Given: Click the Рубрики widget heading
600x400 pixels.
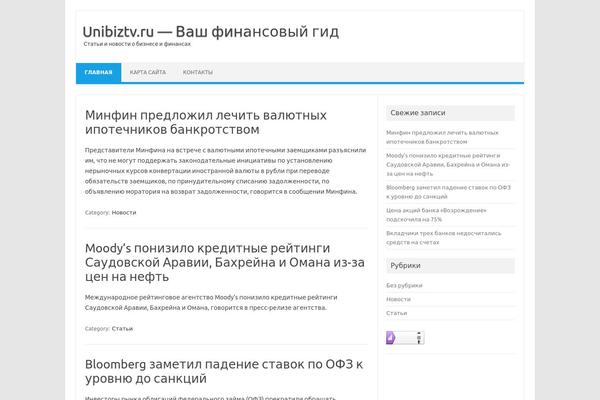Looking at the screenshot, I should tap(450, 266).
